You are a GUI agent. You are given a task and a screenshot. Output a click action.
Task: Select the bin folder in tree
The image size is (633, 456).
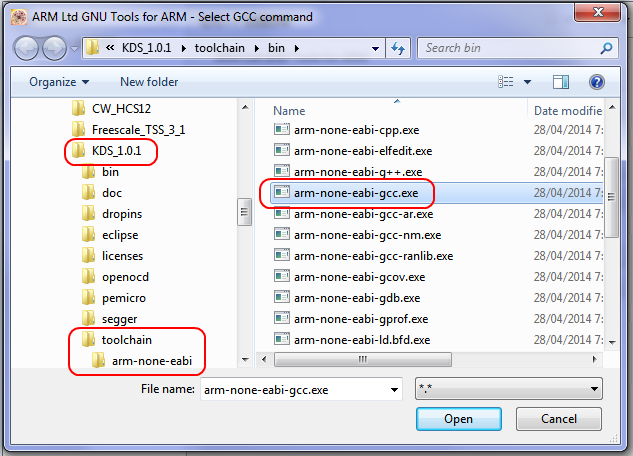101,172
